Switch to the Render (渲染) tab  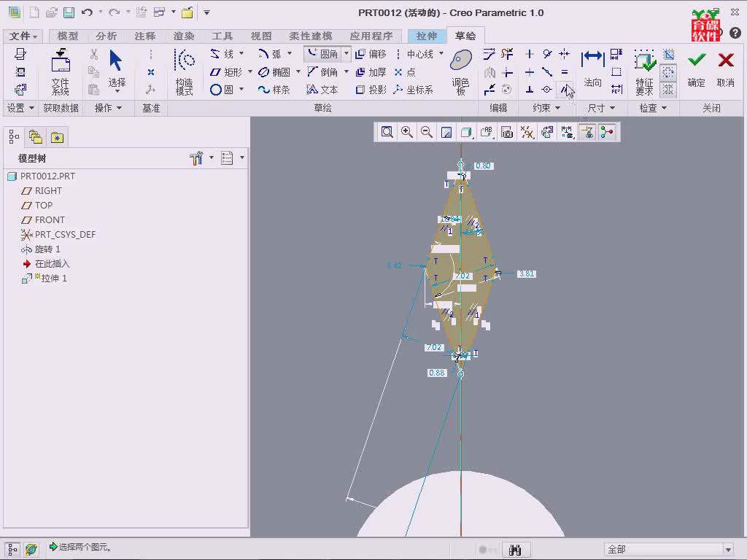point(183,36)
